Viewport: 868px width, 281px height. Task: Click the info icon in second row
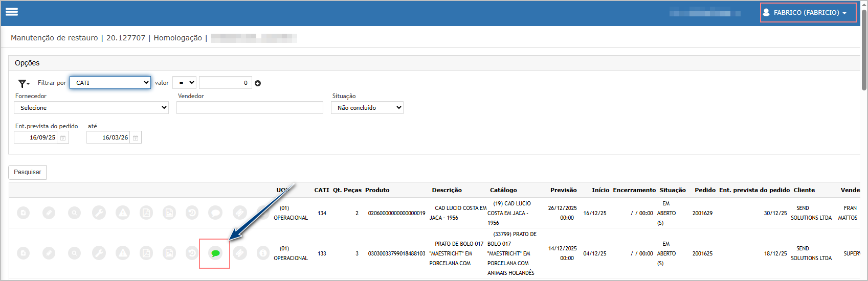263,253
